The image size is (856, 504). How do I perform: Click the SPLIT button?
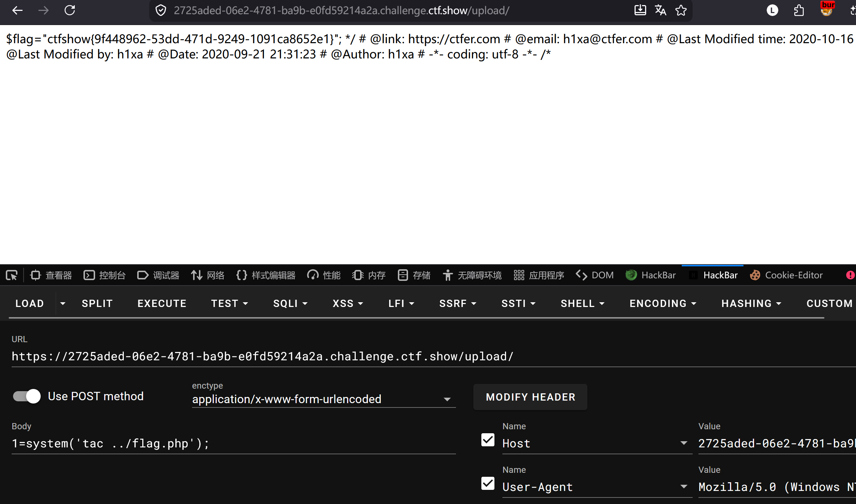coord(97,303)
